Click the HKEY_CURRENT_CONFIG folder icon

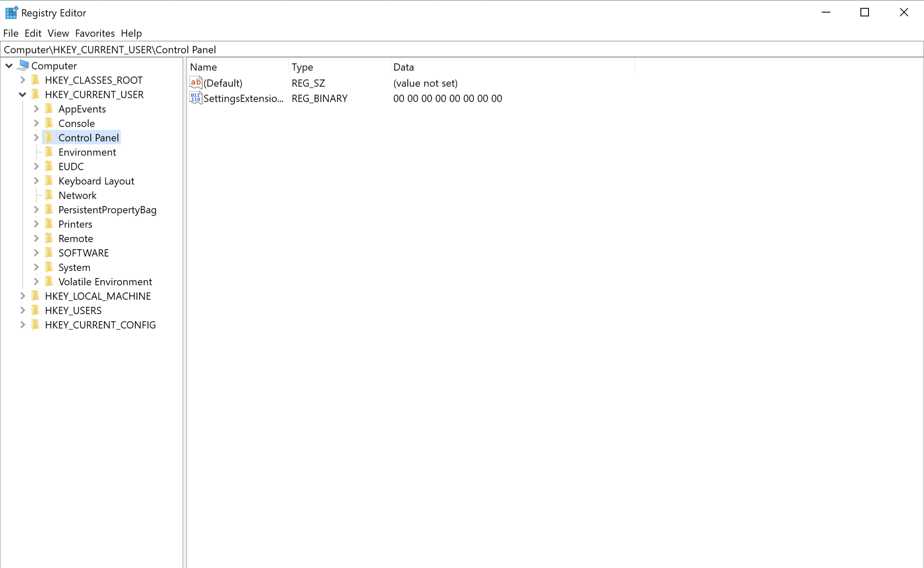click(36, 325)
